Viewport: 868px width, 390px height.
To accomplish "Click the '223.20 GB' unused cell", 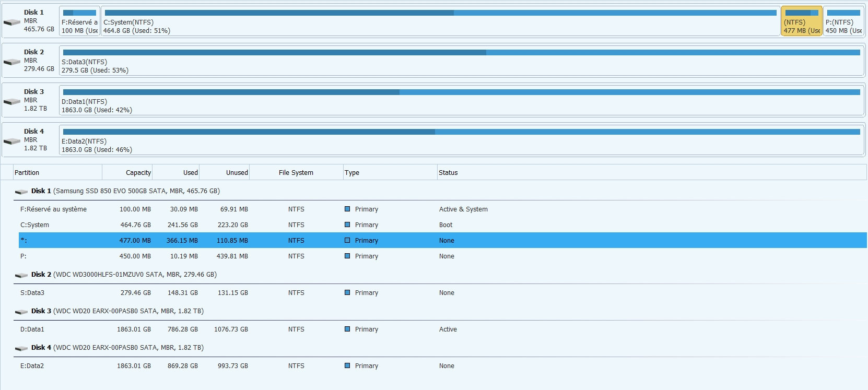I will tap(233, 225).
